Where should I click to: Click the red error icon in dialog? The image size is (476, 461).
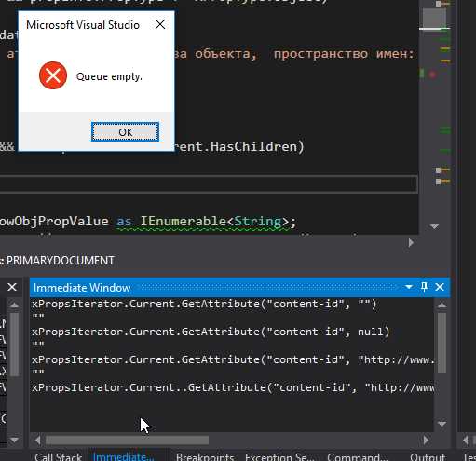pos(53,75)
